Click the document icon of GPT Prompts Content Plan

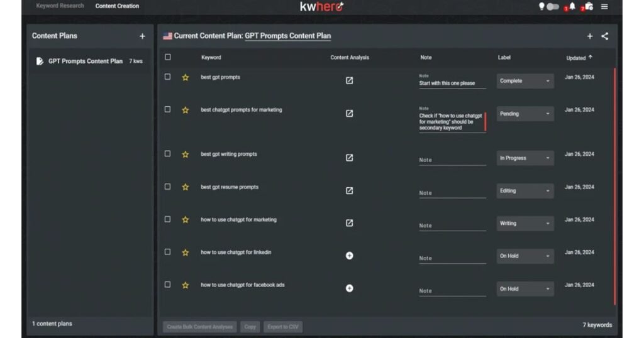pos(40,61)
